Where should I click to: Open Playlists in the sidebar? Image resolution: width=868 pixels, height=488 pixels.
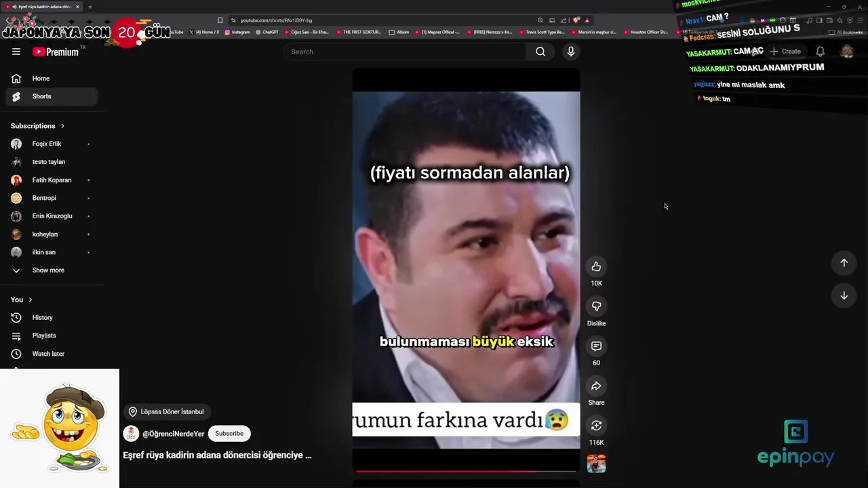(52, 335)
